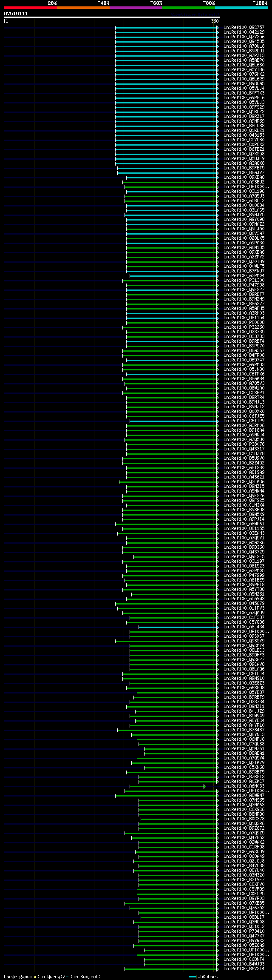This screenshot has height=980, width=272.
Task: Click the cyan alignment bar for UniRef100_A8J434
Action: (x=178, y=627)
